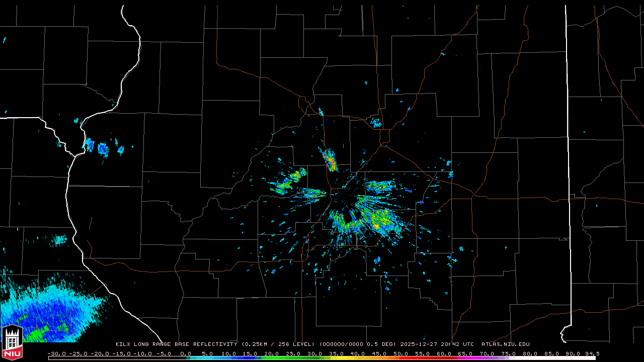
Task: Click the -30.0 scale label
Action: click(56, 353)
